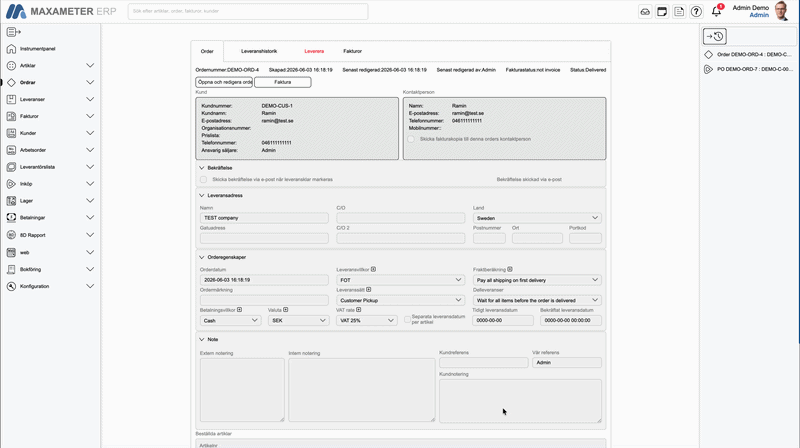Click the VAT rate add plus icon

[359, 310]
